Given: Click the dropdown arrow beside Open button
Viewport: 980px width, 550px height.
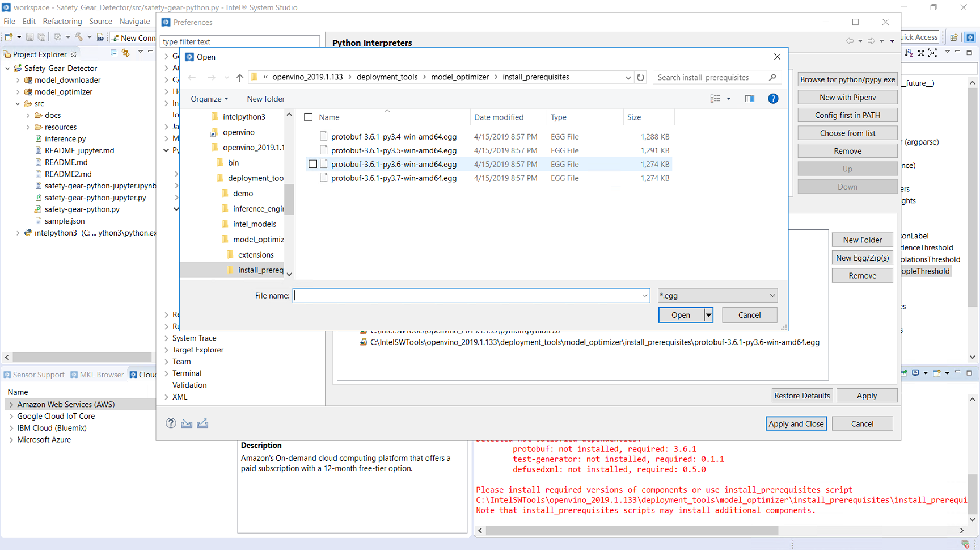Looking at the screenshot, I should [708, 315].
